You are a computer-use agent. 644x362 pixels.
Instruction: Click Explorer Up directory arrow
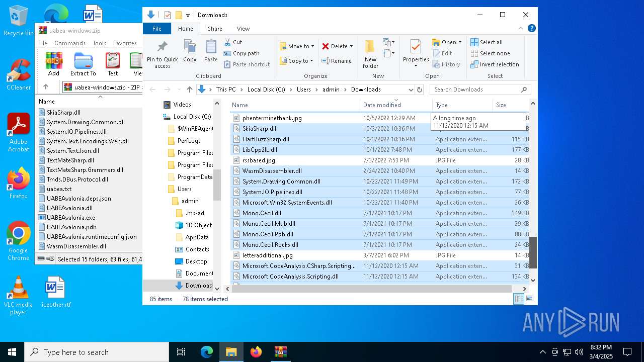tap(190, 89)
